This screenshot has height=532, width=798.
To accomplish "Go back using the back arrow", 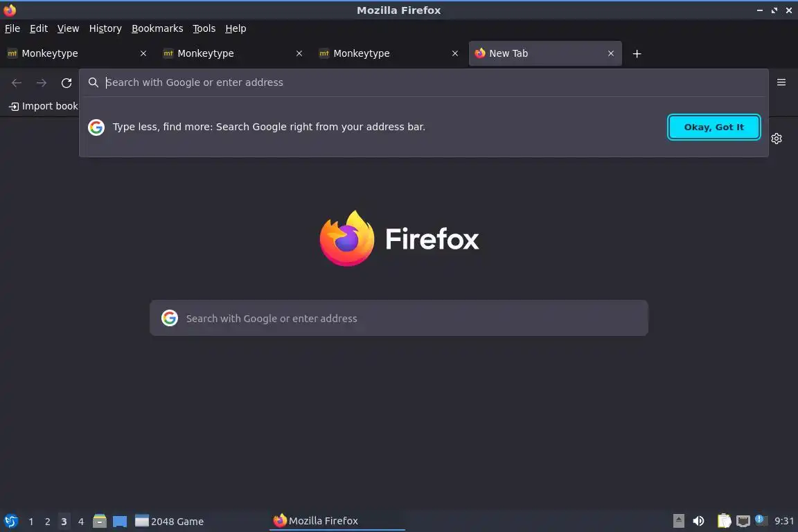I will click(17, 83).
